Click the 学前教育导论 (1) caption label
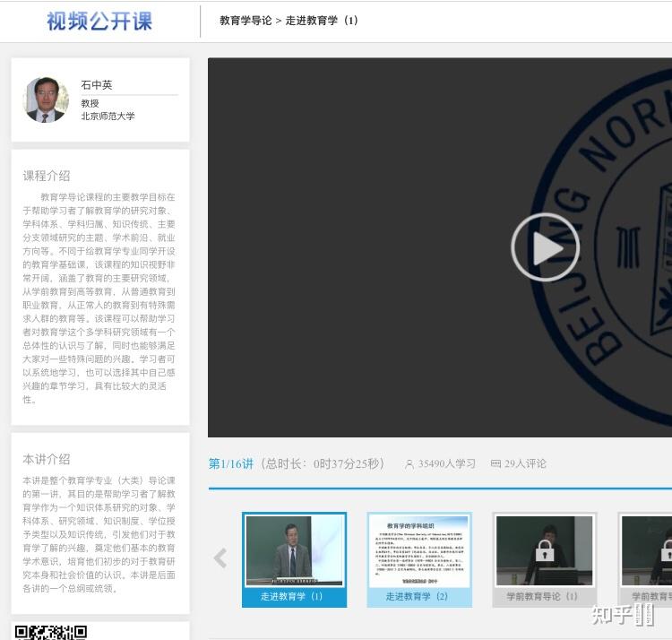672x640 pixels. (542, 596)
